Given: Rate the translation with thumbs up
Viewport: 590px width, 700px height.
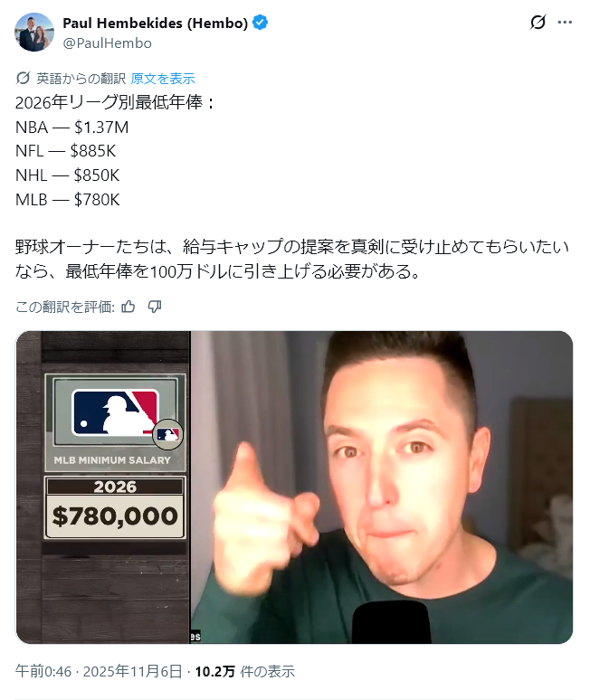Looking at the screenshot, I should click(128, 307).
